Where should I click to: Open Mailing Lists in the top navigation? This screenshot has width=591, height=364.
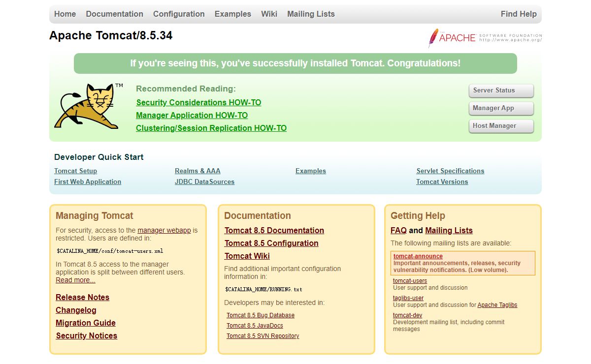pos(311,14)
